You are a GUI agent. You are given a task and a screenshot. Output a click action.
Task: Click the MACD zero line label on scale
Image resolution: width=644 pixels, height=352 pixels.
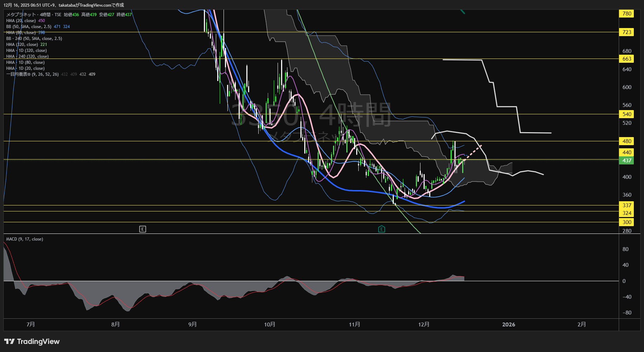624,281
